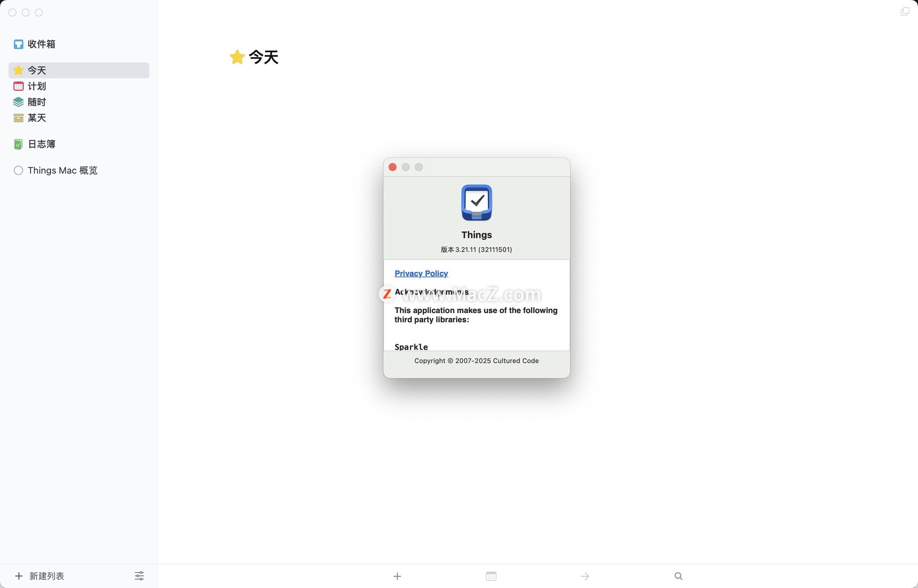The height and width of the screenshot is (588, 918).
Task: Click 新建列表 to create a new list
Action: pyautogui.click(x=46, y=576)
